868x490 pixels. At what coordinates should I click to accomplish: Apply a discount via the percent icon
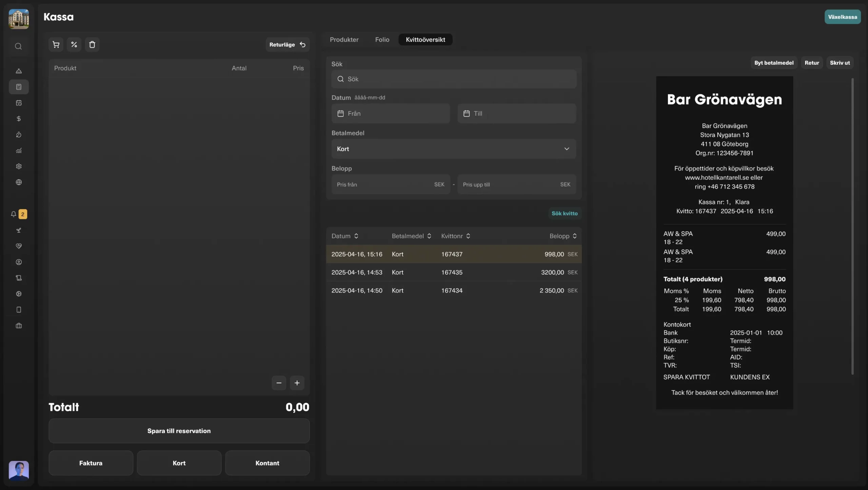coord(74,44)
